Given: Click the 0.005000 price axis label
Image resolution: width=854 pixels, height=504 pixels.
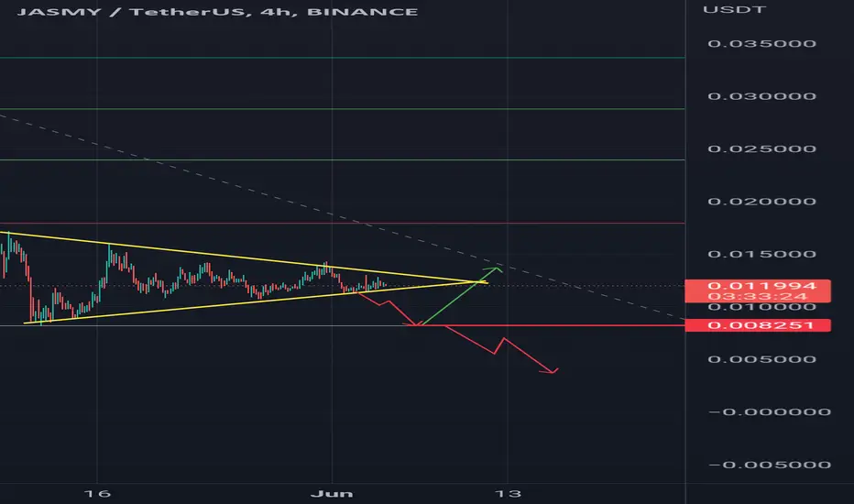Looking at the screenshot, I should 761,359.
